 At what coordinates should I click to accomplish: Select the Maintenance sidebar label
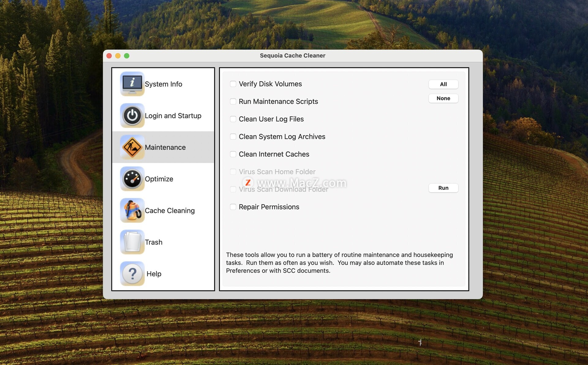click(x=165, y=147)
